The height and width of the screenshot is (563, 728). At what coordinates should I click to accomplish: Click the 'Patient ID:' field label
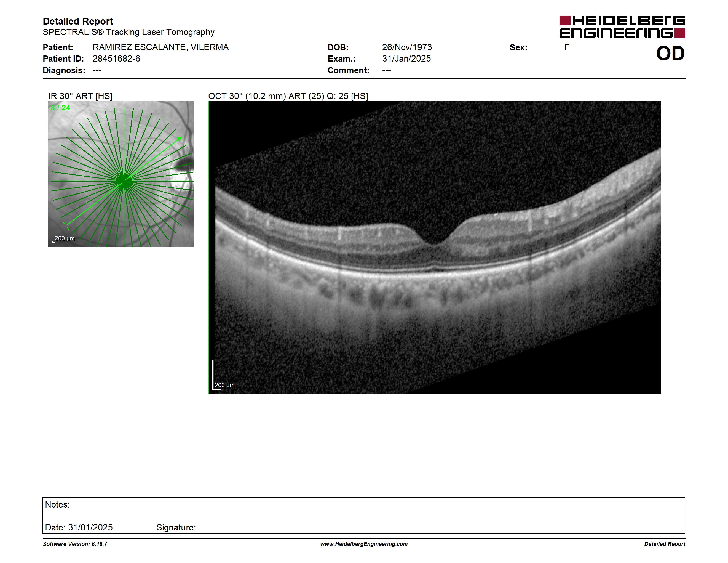pyautogui.click(x=63, y=59)
